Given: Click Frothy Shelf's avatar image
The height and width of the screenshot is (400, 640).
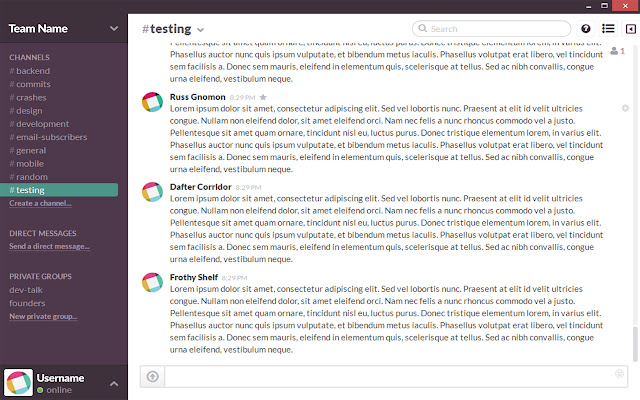Looking at the screenshot, I should (152, 283).
